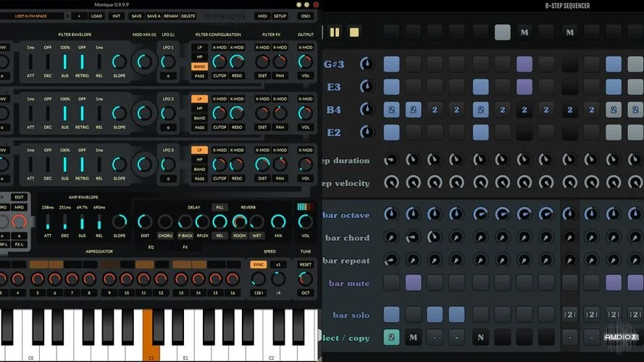This screenshot has width=644, height=362.
Task: Click the DIST knob of filter 2
Action: pyautogui.click(x=262, y=113)
